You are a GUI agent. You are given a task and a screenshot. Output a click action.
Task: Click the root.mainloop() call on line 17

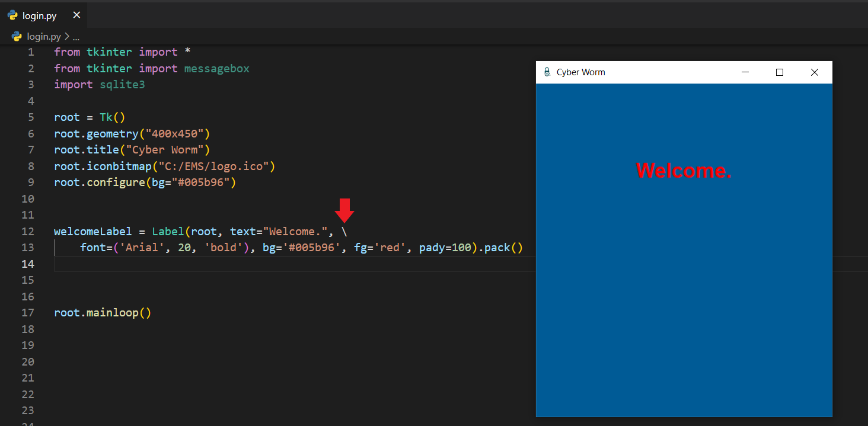pos(102,312)
